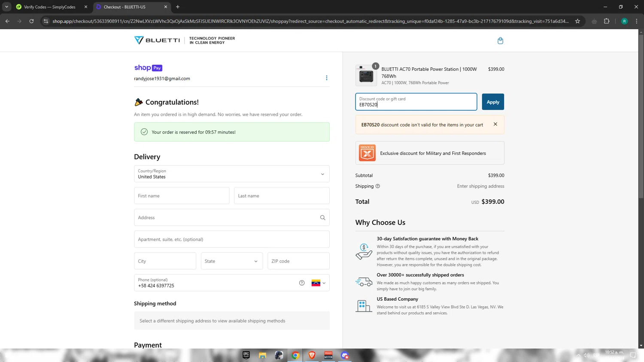Click the Subtotal label

(364, 175)
